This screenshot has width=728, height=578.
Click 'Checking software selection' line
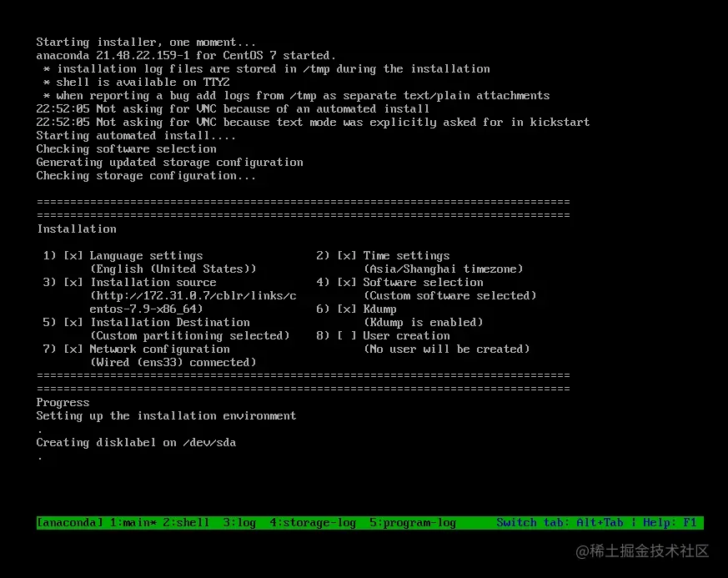pos(126,149)
